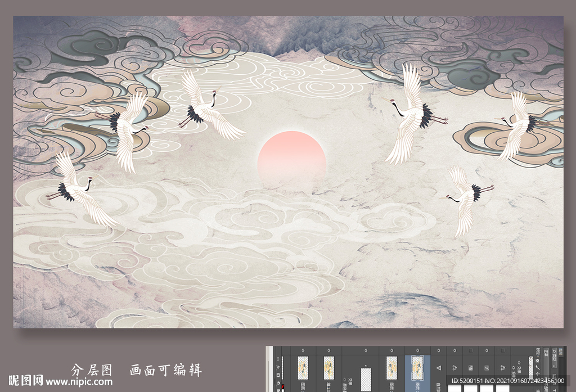Viewport: 576px width, 392px height.
Task: Lock transparent pixels with checkerboard lock icon
Action: coord(537,361)
